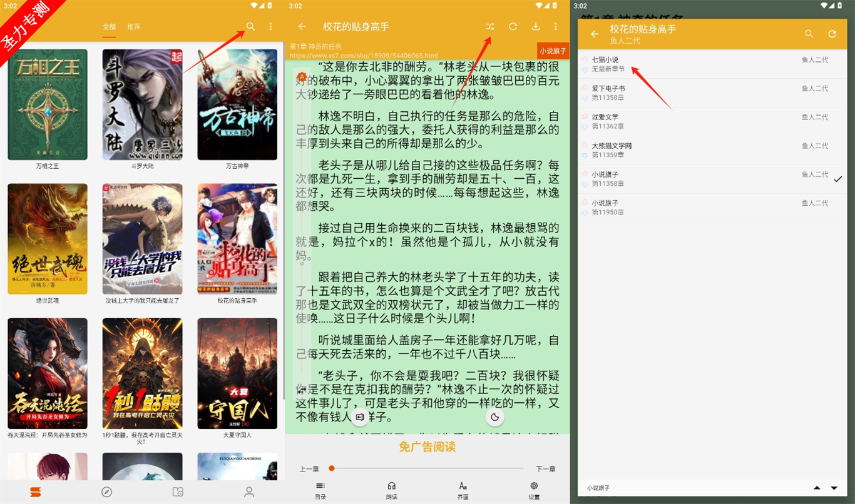
Task: Open the 1秒1骷髅 book cover
Action: point(143,373)
